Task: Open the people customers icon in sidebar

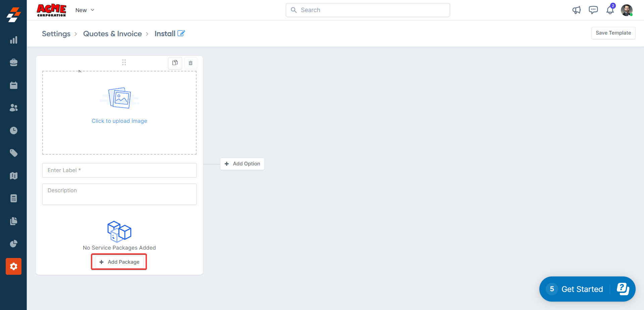Action: tap(13, 108)
